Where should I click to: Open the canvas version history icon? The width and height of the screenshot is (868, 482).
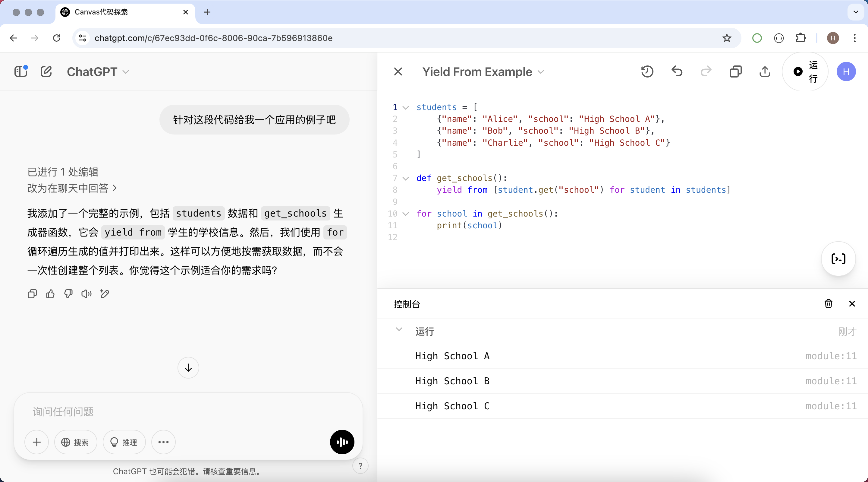(x=647, y=71)
